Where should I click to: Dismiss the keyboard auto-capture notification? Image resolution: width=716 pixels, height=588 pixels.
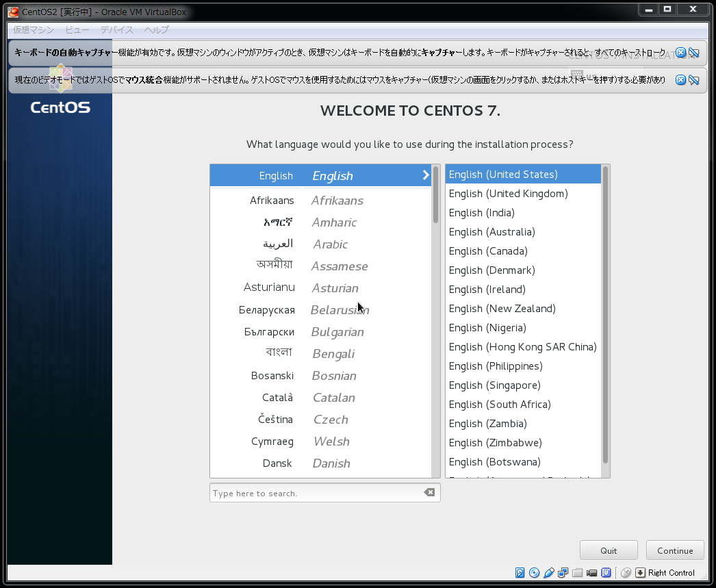[x=680, y=53]
